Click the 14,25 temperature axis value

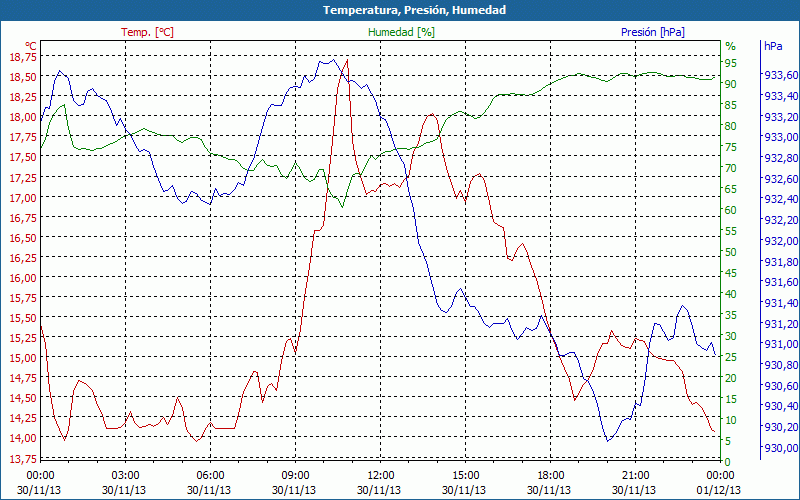23,417
